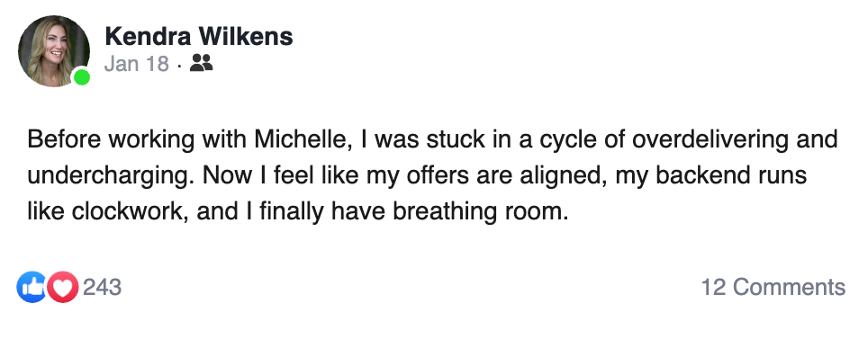Click the Jan 18 post timestamp
This screenshot has height=348, width=868.
137,64
